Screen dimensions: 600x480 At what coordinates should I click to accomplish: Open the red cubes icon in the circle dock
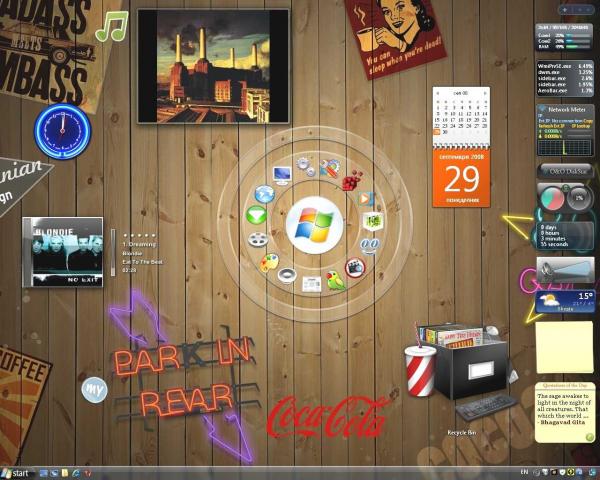click(x=352, y=180)
